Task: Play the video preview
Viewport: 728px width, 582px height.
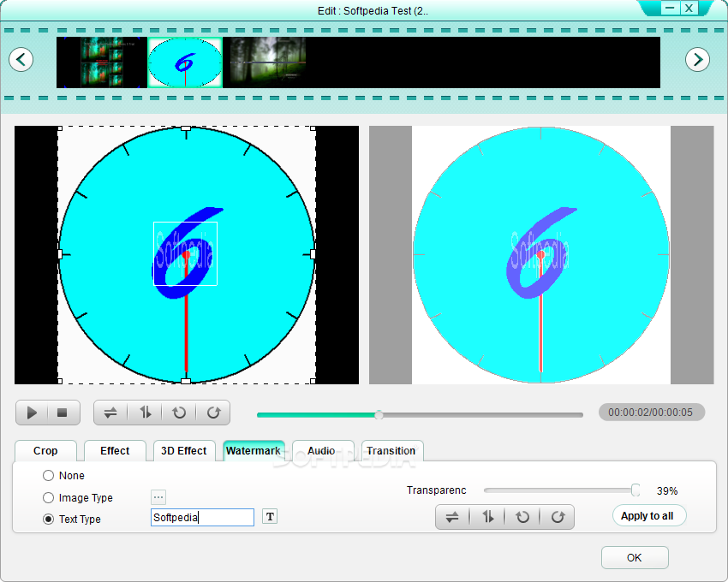Action: click(x=32, y=413)
